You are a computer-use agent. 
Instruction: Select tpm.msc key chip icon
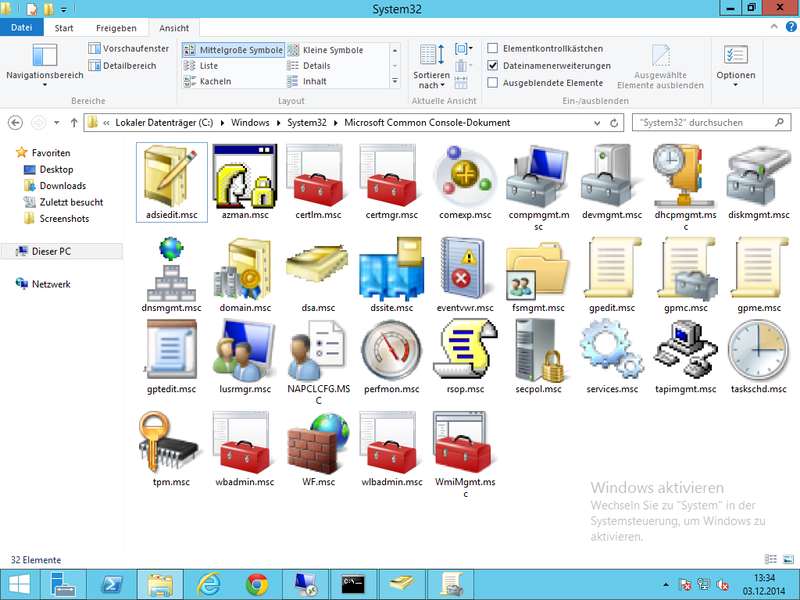click(x=171, y=443)
